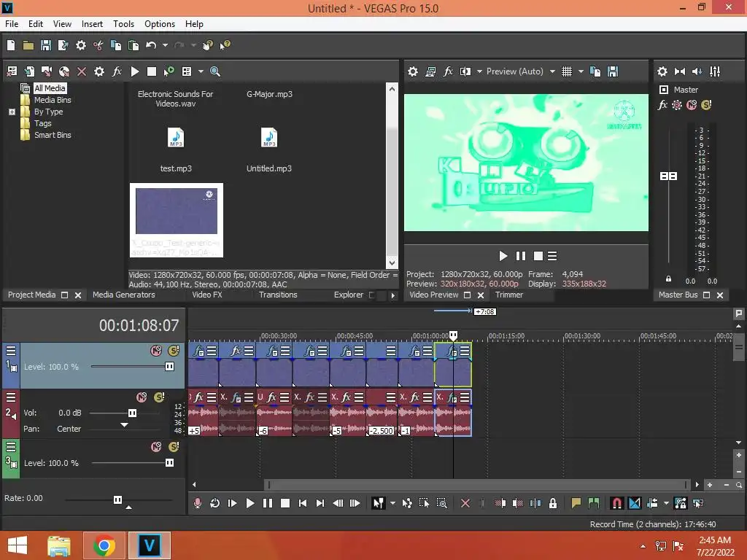The height and width of the screenshot is (560, 747).
Task: Create a new project with the New icon
Action: point(11,45)
